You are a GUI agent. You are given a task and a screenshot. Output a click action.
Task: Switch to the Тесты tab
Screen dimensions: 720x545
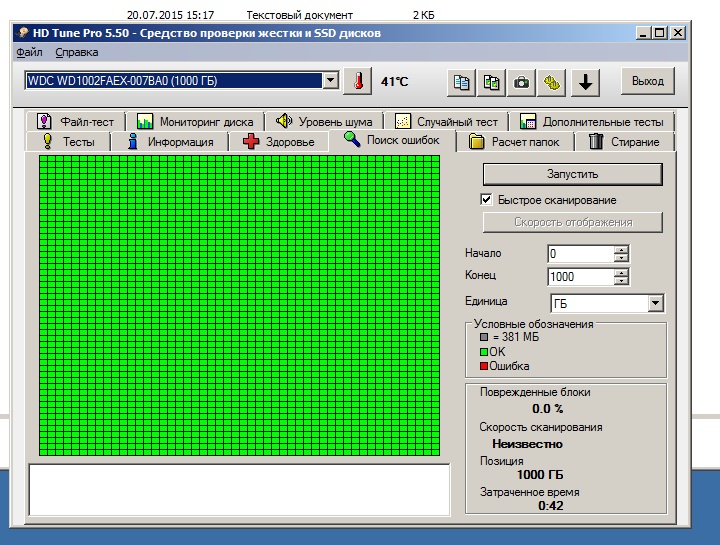pos(68,141)
